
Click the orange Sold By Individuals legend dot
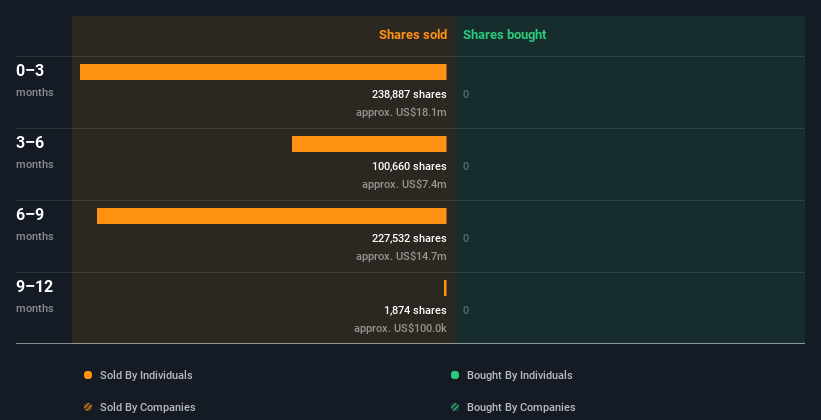pos(88,375)
